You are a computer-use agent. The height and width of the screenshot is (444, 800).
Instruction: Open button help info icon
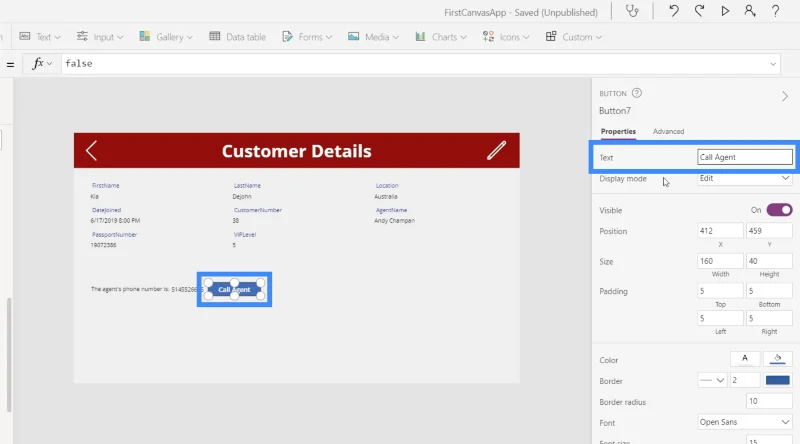coord(636,93)
